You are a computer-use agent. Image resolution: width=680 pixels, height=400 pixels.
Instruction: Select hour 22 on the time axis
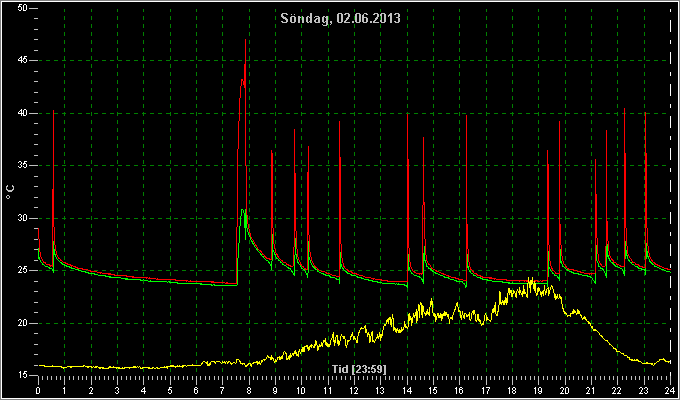(617, 390)
